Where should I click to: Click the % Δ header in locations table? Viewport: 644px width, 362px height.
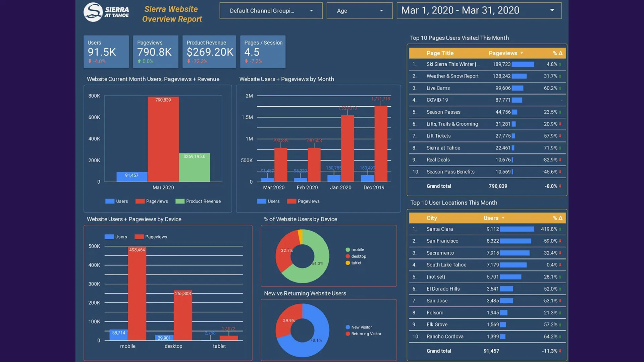click(557, 218)
